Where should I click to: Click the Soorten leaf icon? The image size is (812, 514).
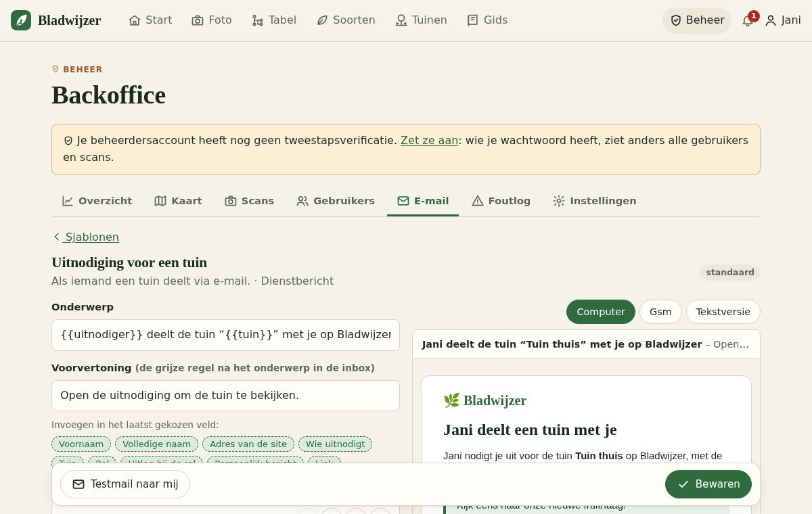click(322, 20)
